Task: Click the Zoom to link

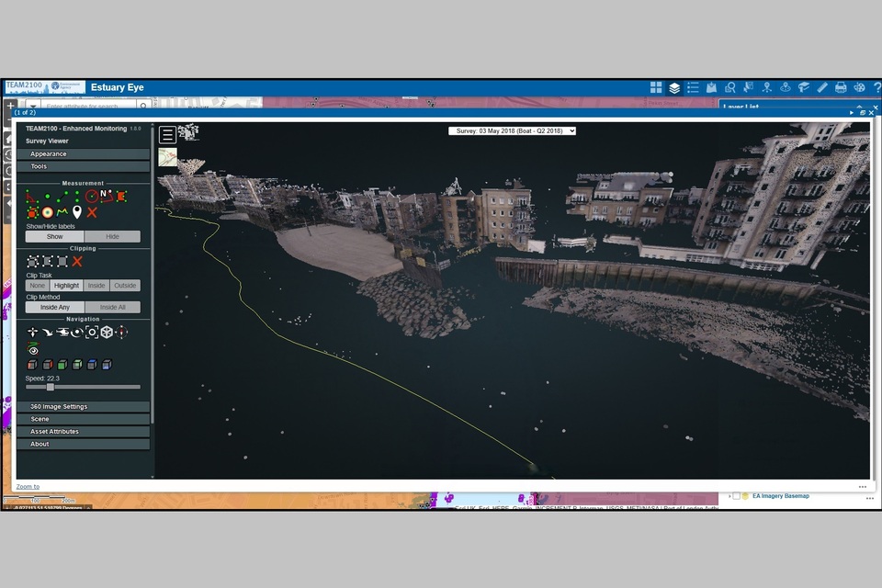Action: point(28,487)
